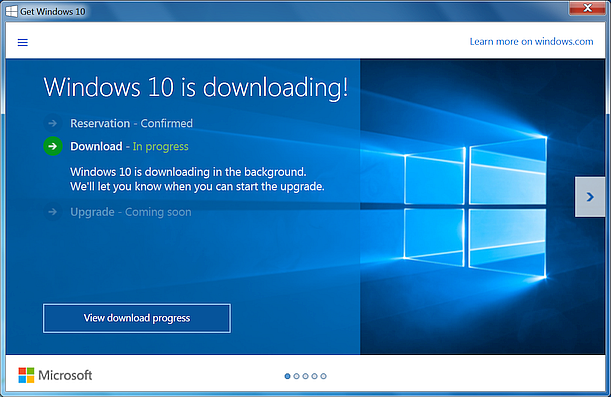Click the 'Reservation - Confirmed' text

[x=131, y=124]
